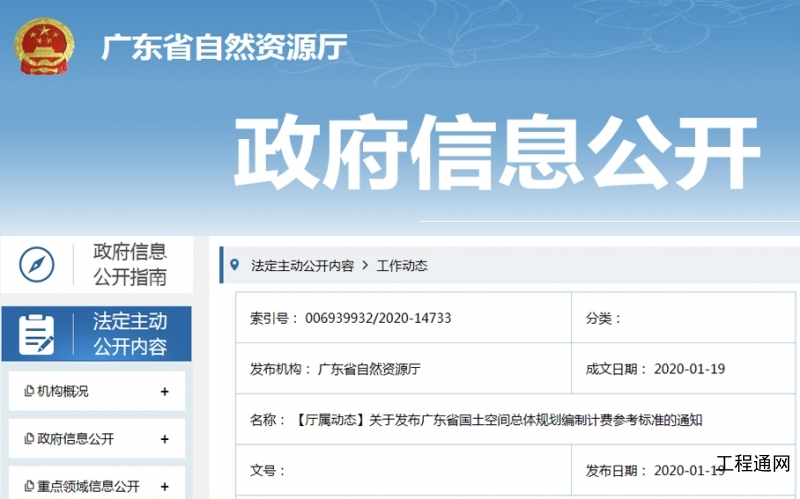Click document icon beside 机构概况
Viewport: 800px width, 499px height.
[x=29, y=391]
